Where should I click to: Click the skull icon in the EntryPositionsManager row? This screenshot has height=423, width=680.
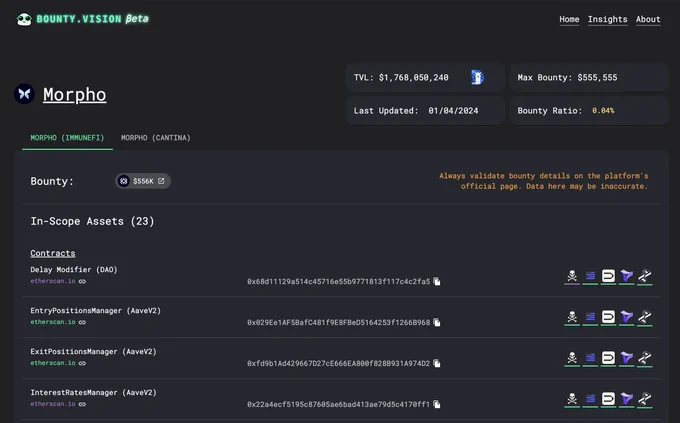tap(572, 317)
